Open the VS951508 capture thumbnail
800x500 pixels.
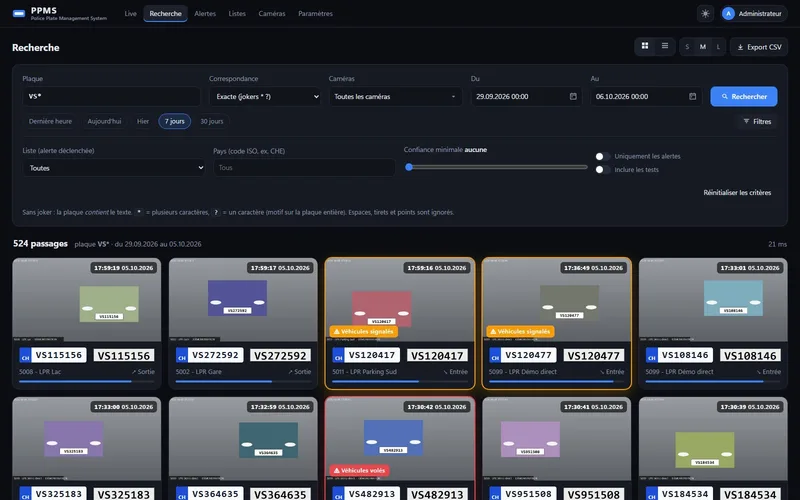557,440
